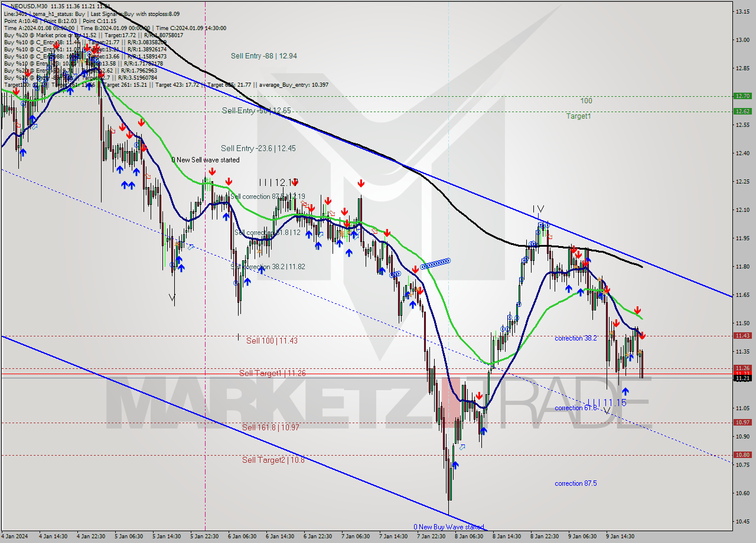Click the blue 'correction 87.5' label
Image resolution: width=756 pixels, height=543 pixels.
pos(575,483)
